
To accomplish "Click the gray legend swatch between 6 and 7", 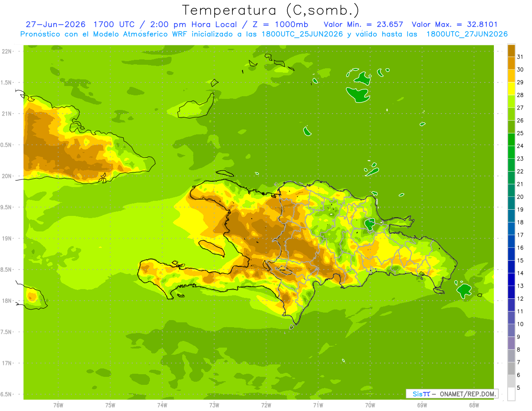I will 511,368.
